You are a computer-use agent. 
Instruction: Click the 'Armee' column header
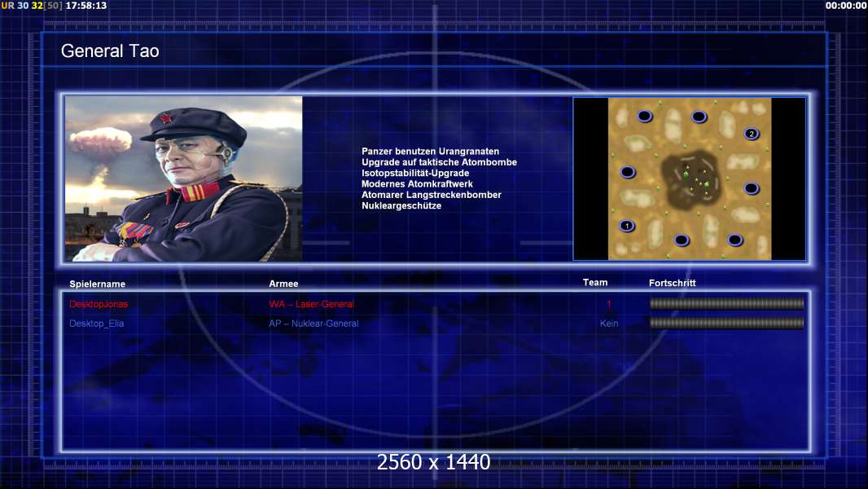283,284
